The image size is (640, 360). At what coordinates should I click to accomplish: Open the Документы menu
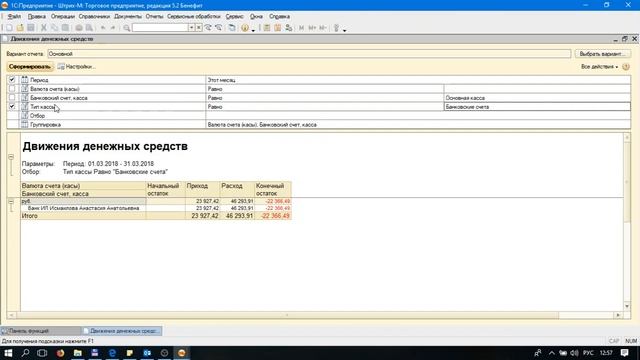pos(128,16)
